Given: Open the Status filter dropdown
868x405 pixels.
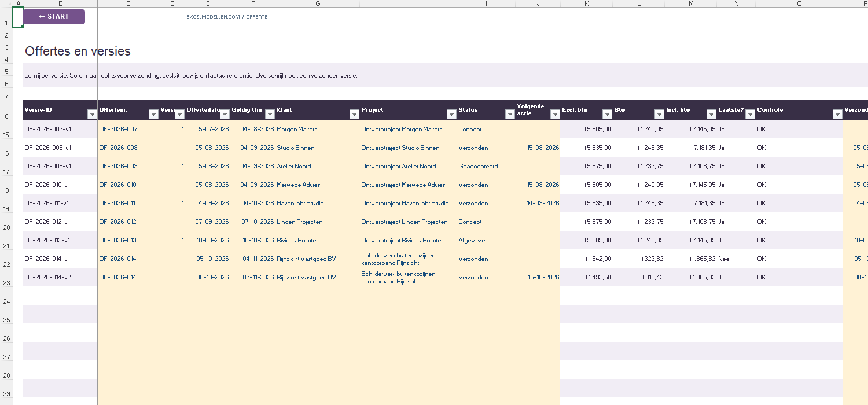Looking at the screenshot, I should 510,115.
